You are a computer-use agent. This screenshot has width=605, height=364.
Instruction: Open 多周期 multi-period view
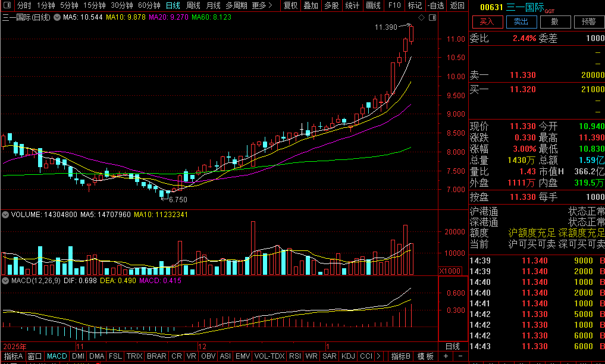coord(236,5)
